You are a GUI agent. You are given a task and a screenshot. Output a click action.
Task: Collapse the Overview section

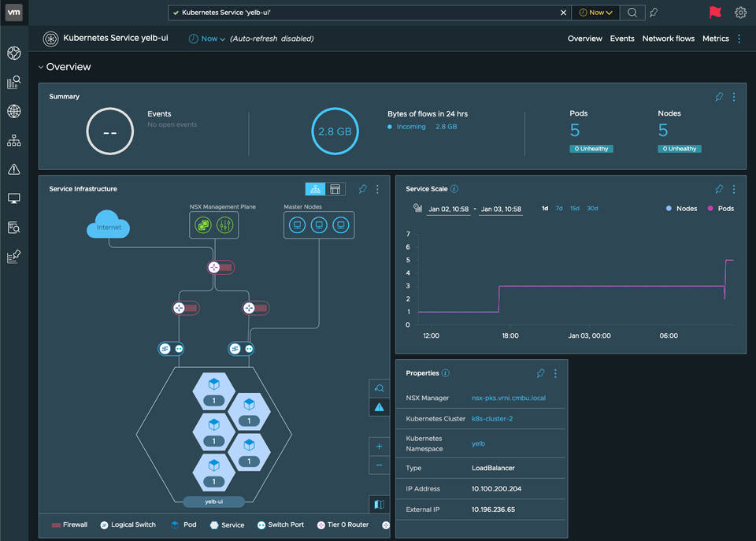41,67
